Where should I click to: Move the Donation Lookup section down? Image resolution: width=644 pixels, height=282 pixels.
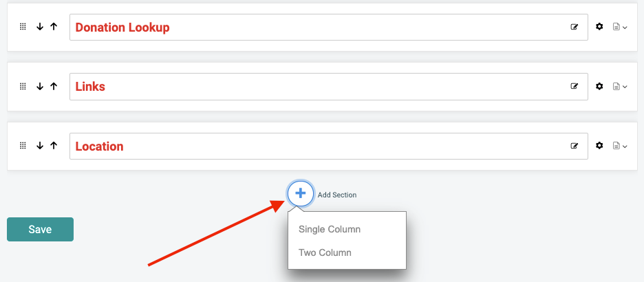pyautogui.click(x=40, y=27)
